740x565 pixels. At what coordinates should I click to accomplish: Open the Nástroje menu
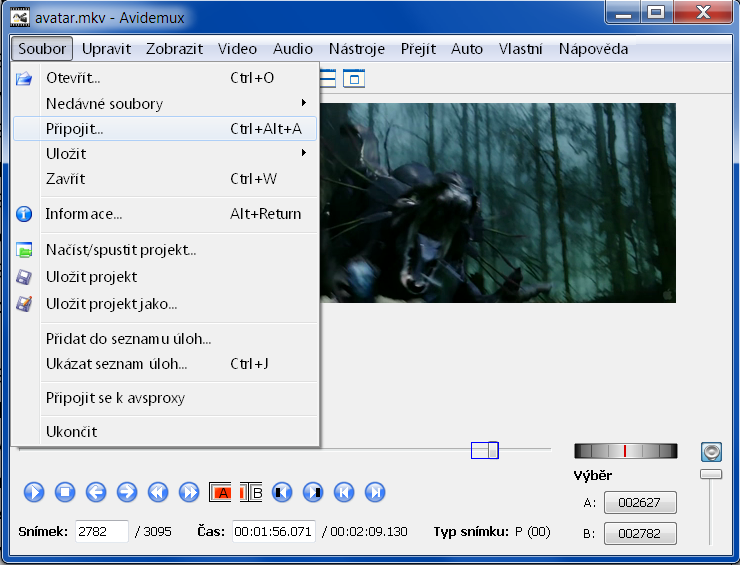tap(357, 49)
